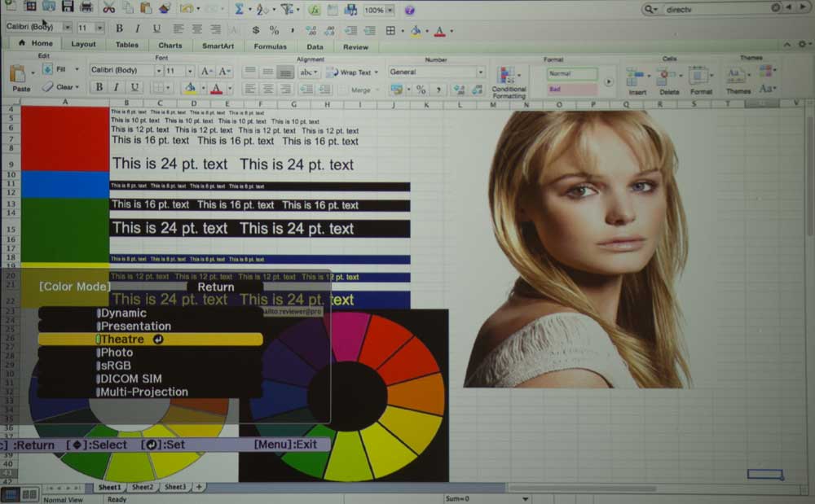This screenshot has width=815, height=504.
Task: Click the Fill down arrow icon
Action: click(47, 69)
